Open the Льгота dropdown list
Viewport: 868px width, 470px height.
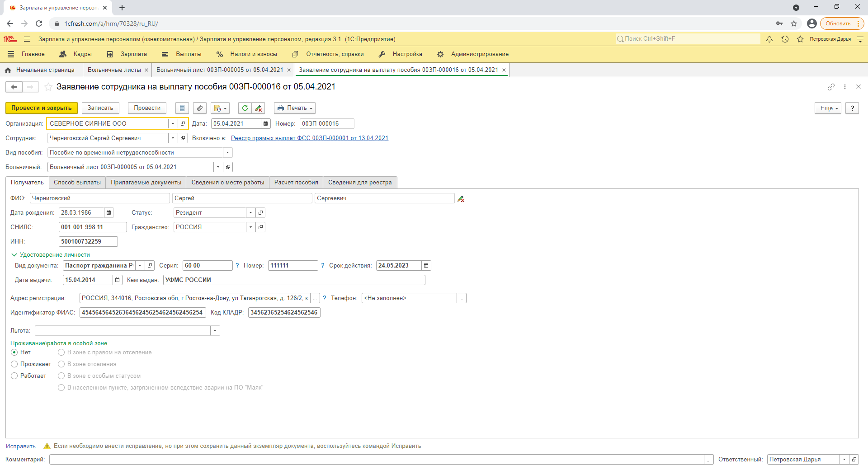click(215, 331)
